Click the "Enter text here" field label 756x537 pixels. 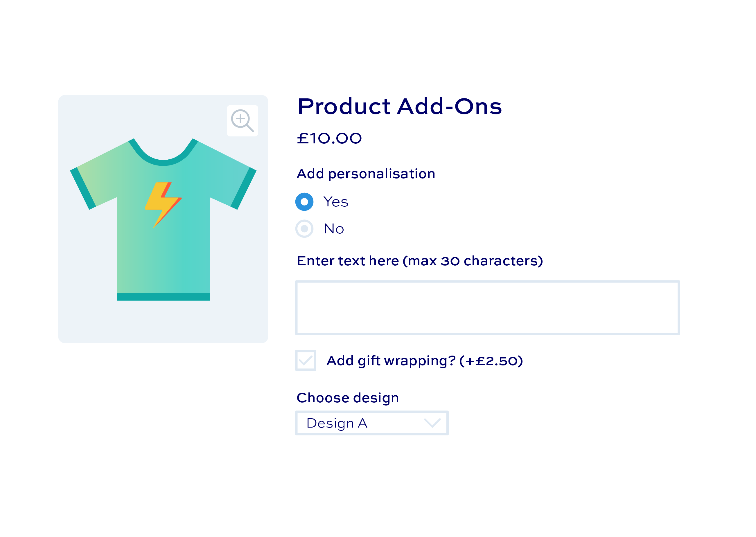point(419,261)
